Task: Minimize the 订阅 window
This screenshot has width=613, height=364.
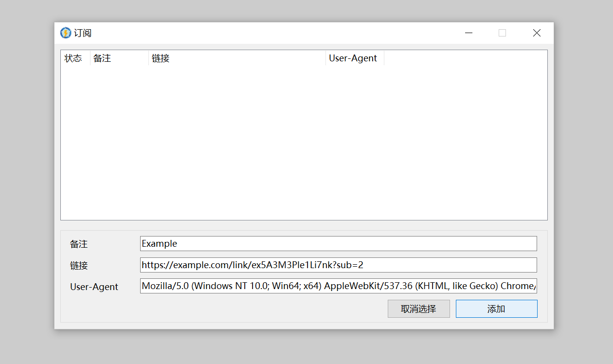Action: click(x=469, y=33)
